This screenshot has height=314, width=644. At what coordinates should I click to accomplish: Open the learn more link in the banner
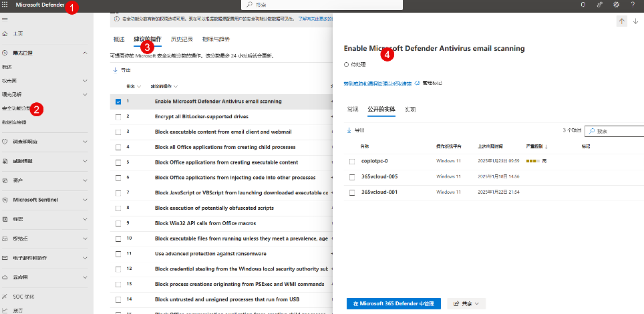point(315,19)
